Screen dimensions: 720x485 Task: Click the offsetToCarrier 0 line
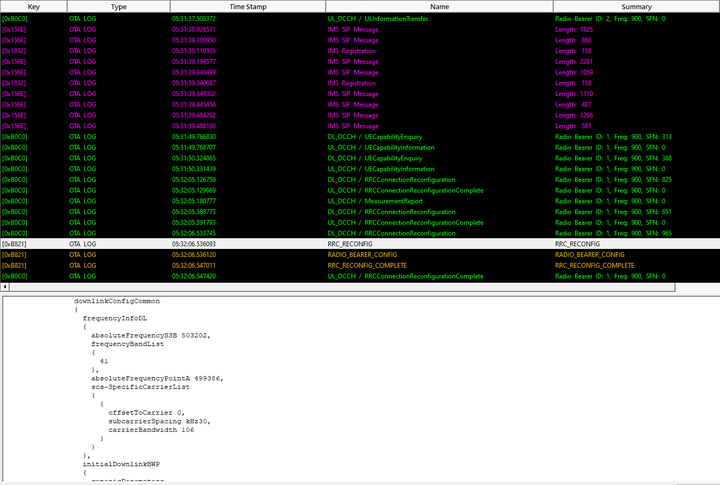pyautogui.click(x=146, y=412)
